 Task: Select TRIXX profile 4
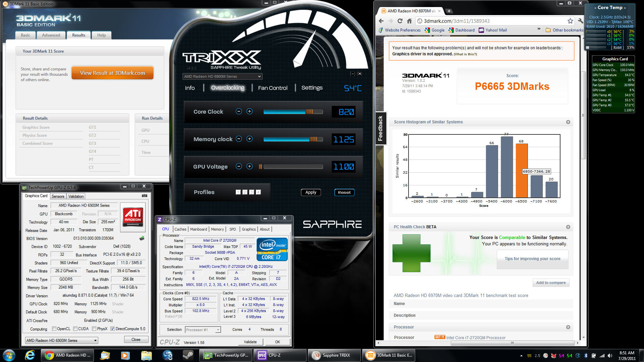[x=258, y=192]
